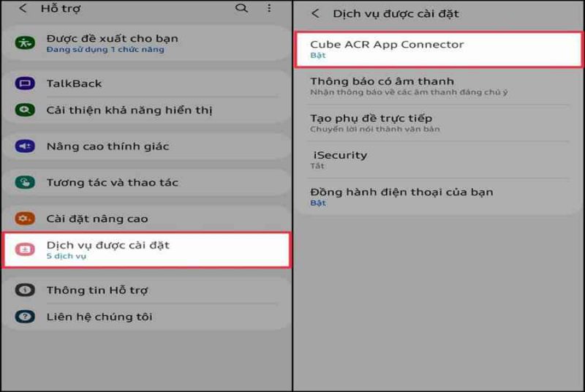Screen dimensions: 585x392
Task: Open Liên hệ chúng tôi entry
Action: click(x=147, y=317)
